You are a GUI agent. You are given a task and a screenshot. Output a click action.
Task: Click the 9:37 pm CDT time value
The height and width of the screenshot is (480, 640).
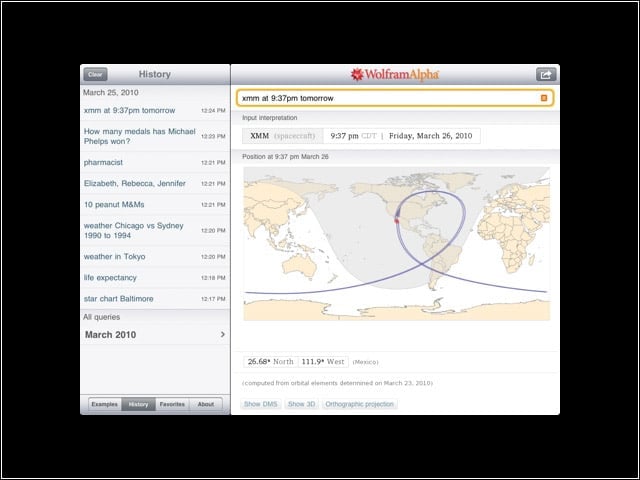(353, 136)
